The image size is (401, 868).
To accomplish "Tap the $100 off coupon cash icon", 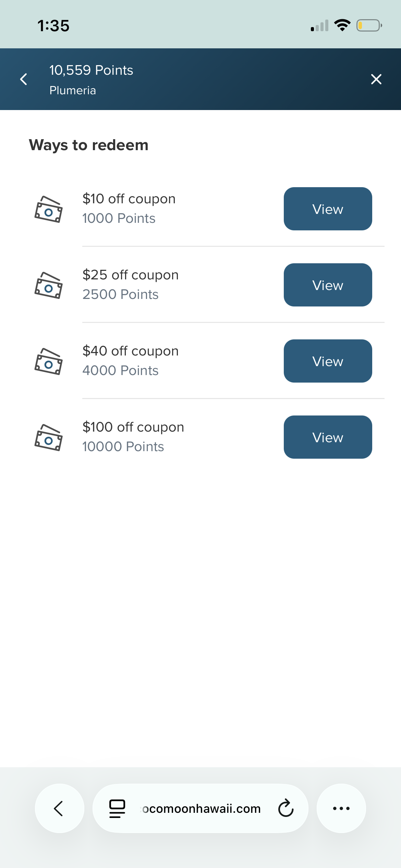I will tap(49, 437).
